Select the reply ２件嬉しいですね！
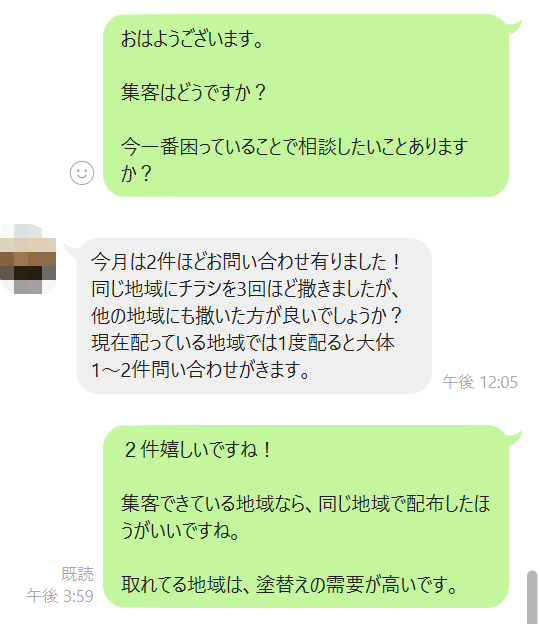This screenshot has height=624, width=540. [x=197, y=450]
